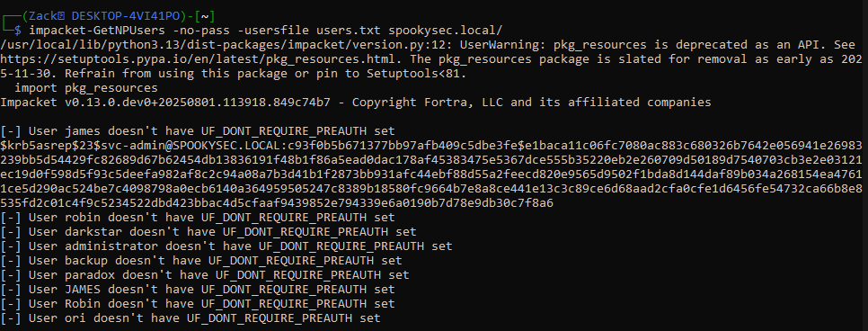Click the User paradox output line

pos(205,275)
